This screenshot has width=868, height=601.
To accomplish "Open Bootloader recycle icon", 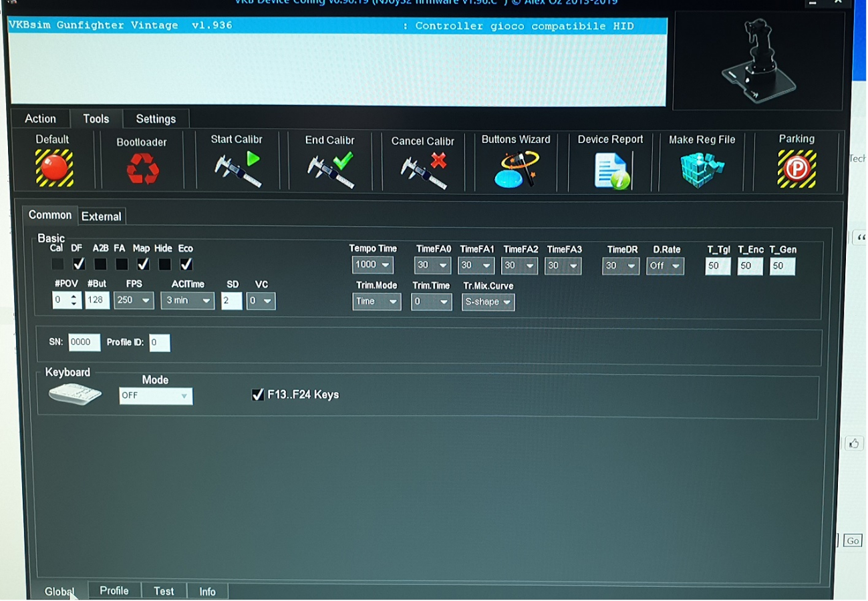I will point(142,168).
